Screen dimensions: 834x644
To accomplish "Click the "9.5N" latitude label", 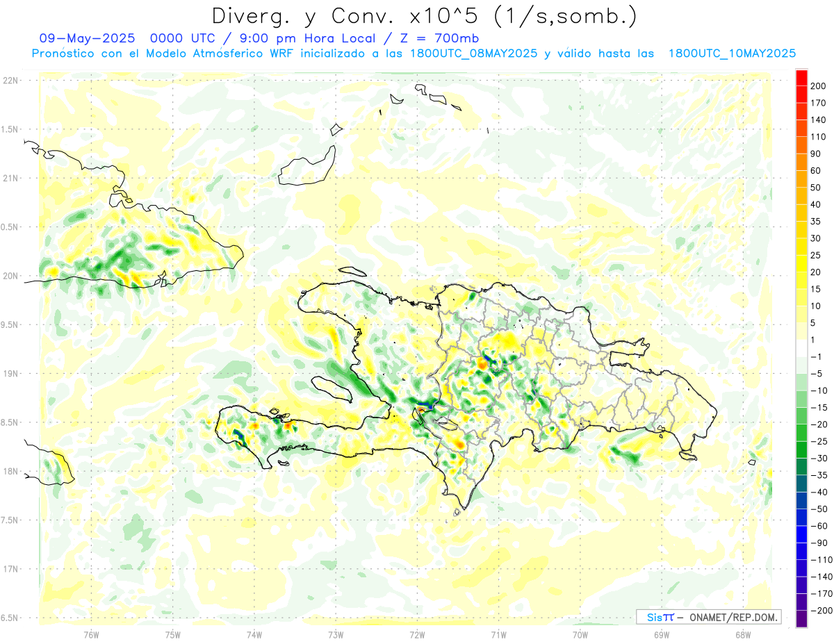I will pyautogui.click(x=10, y=324).
